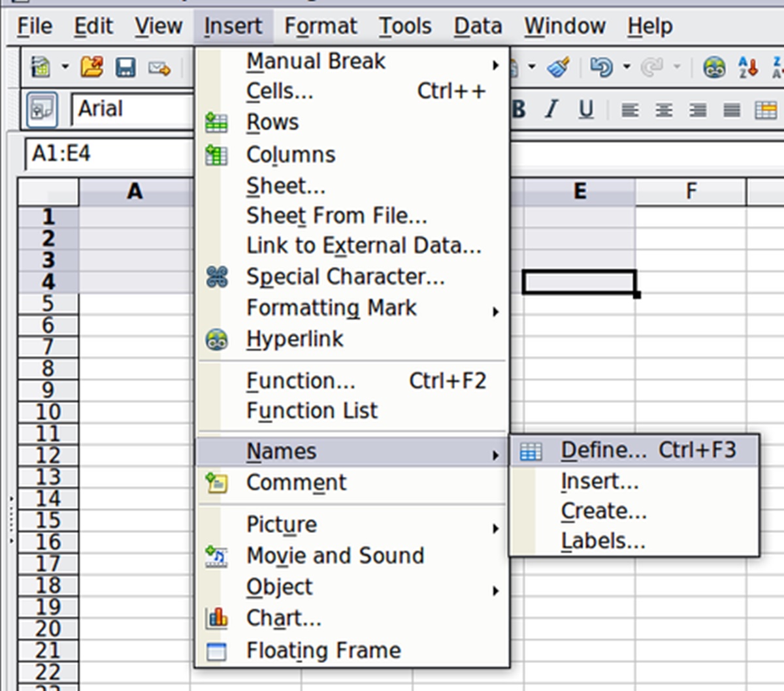Open the Format menu
Screen dimensions: 784x691
(x=320, y=26)
